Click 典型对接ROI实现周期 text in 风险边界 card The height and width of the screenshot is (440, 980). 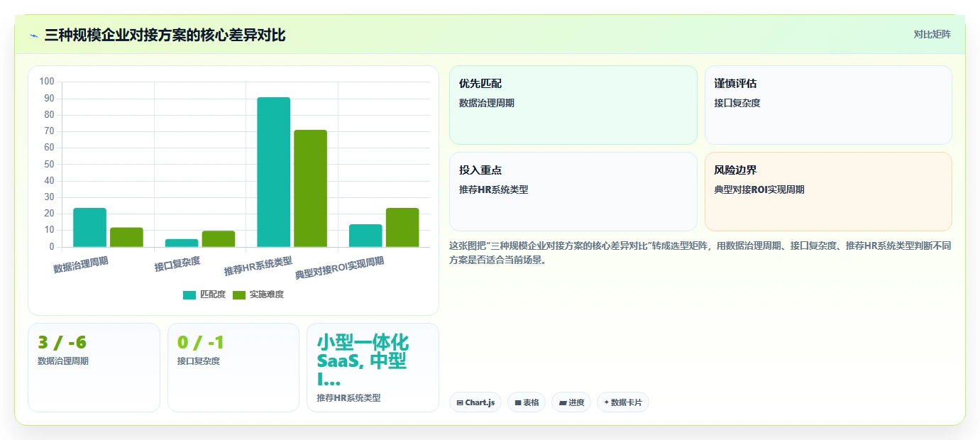pos(759,189)
